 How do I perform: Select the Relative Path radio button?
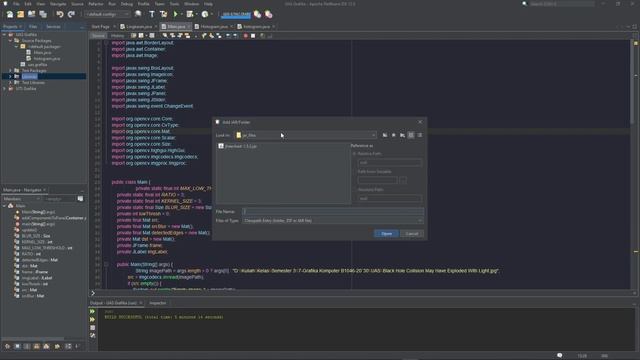pyautogui.click(x=354, y=154)
